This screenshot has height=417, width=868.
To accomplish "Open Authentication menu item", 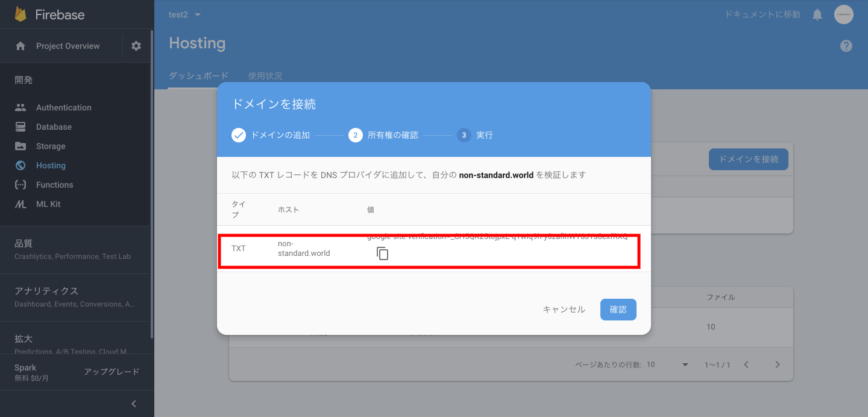I will click(64, 107).
